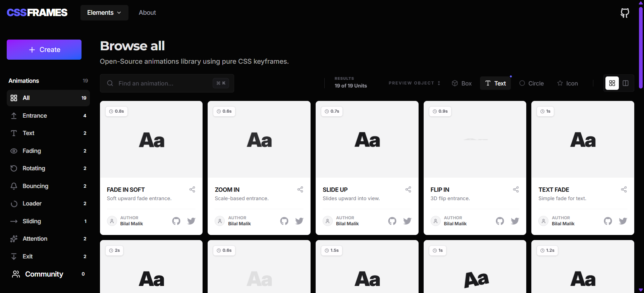Share the SLIDE UP animation
The image size is (644, 293).
pyautogui.click(x=408, y=189)
